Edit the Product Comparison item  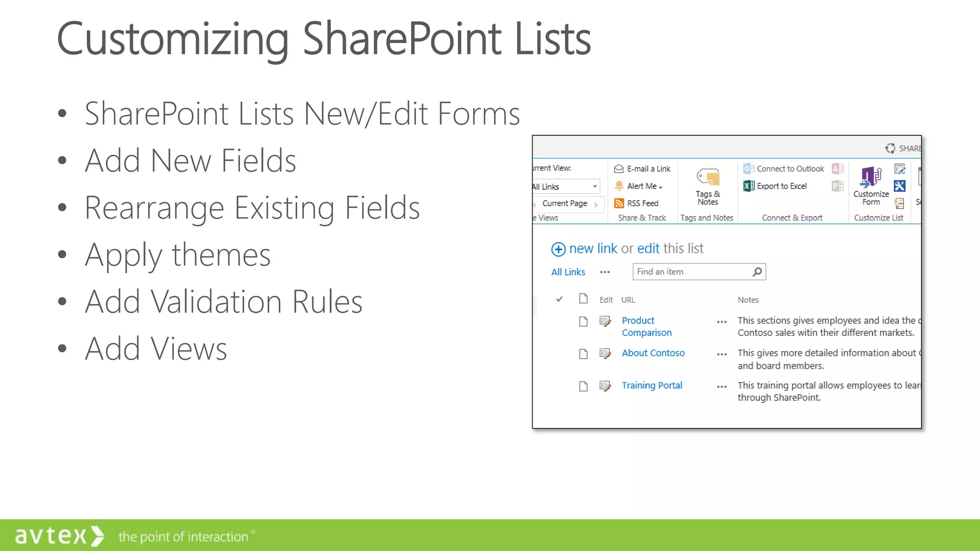click(x=605, y=321)
